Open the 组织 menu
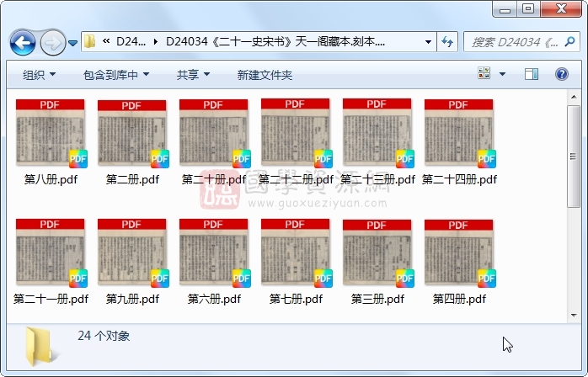Image resolution: width=588 pixels, height=377 pixels. coord(39,75)
